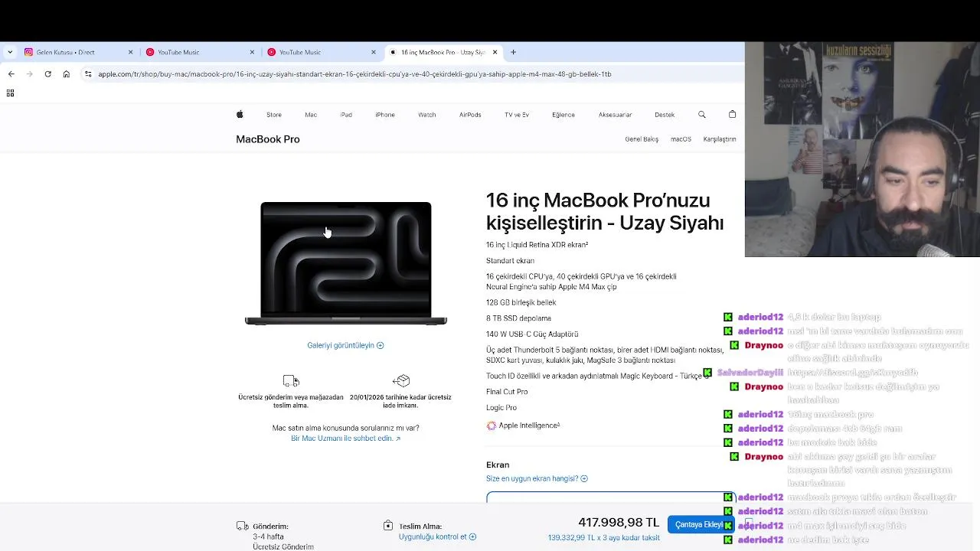Open the Store menu item
Viewport: 980px width, 551px height.
(274, 115)
